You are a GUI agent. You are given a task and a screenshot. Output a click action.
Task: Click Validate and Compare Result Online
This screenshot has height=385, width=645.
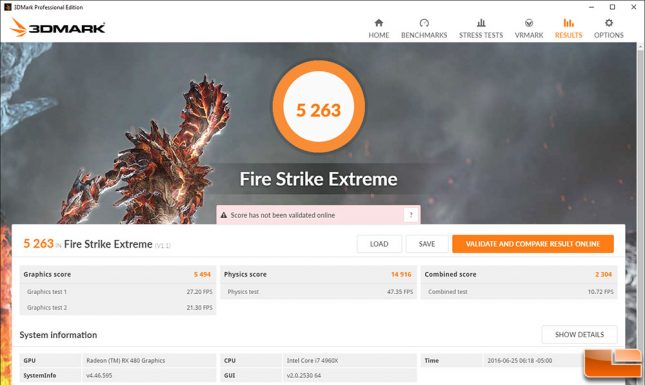533,244
